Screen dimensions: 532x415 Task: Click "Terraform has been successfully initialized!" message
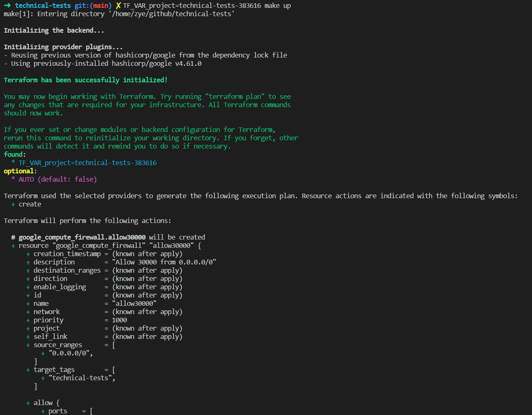pyautogui.click(x=86, y=80)
